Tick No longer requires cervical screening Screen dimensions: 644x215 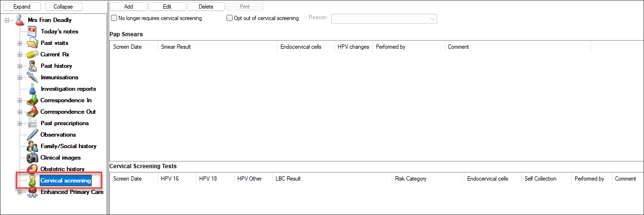(114, 18)
